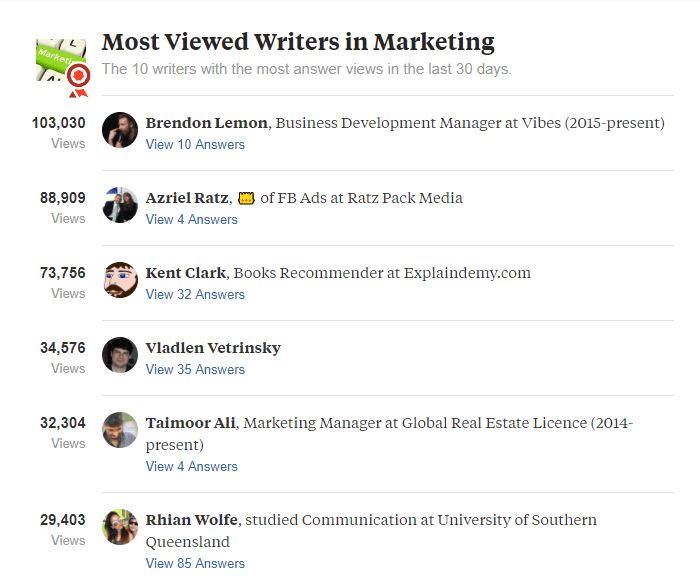View Kent Clark's 32 answers

195,295
